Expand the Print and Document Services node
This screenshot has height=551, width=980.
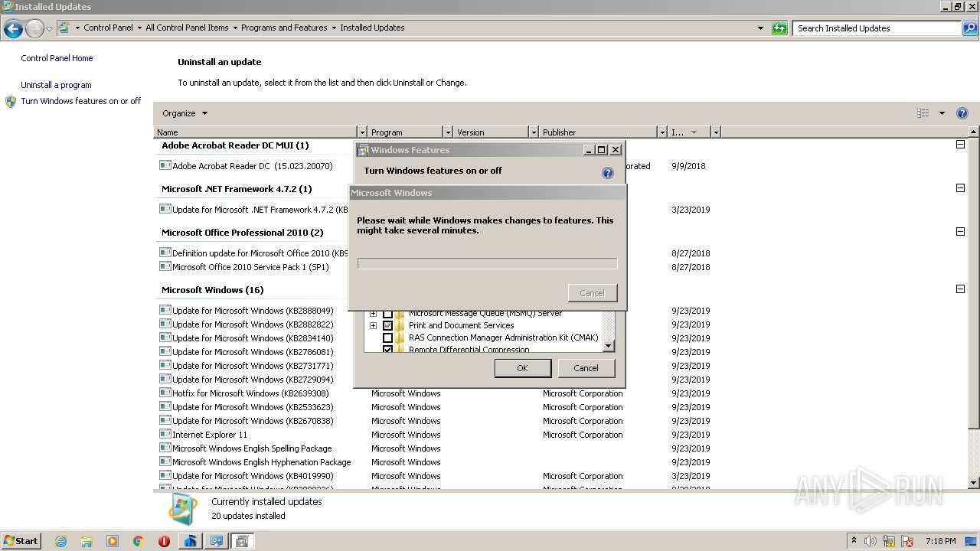(374, 325)
